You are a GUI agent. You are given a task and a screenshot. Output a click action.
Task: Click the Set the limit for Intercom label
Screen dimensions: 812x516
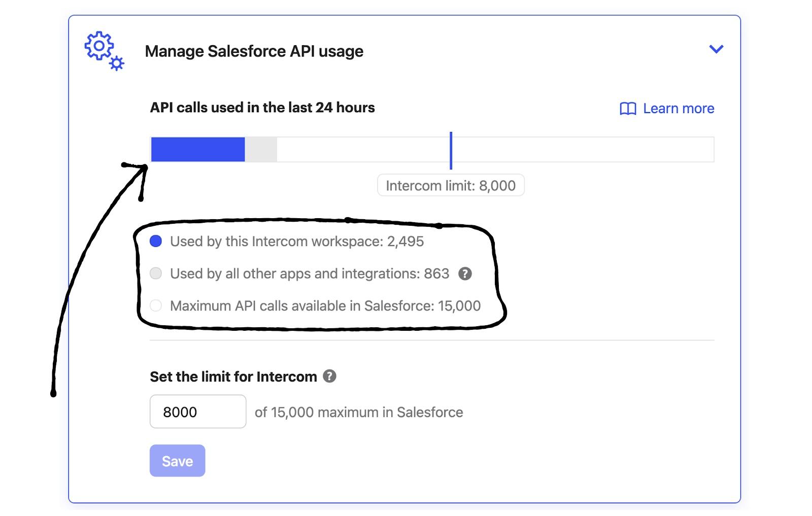click(x=233, y=376)
